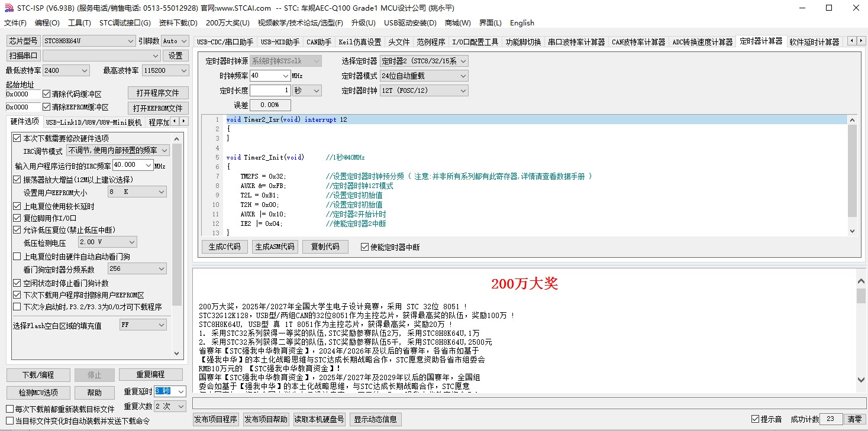Enable 上电复位时由硬件自动启动看门狗
Screen dimensions: 868x431
point(17,257)
